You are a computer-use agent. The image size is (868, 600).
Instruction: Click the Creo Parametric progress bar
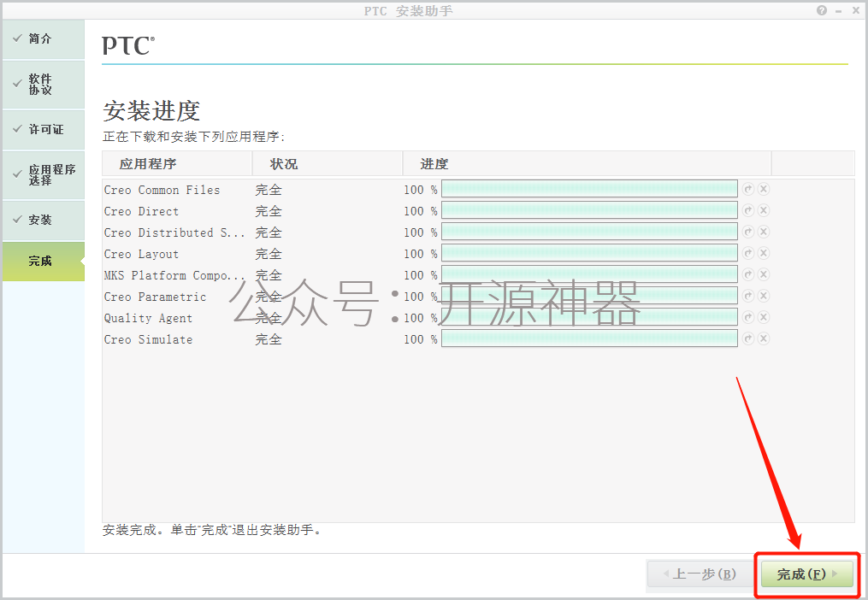click(589, 296)
